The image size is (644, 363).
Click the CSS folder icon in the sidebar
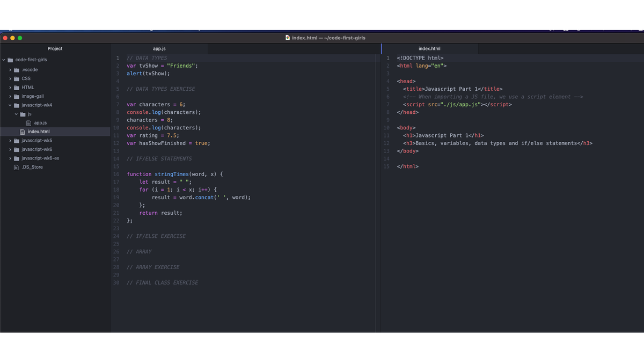point(17,78)
